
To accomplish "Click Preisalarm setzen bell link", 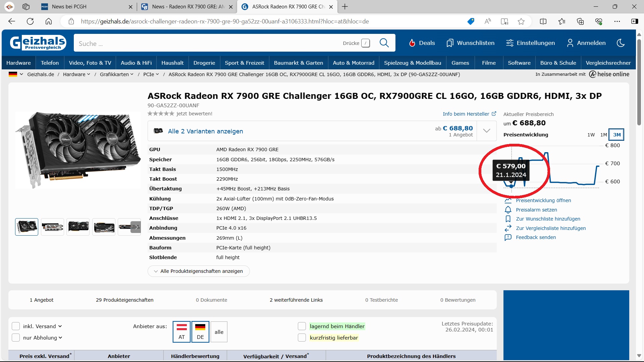I will (x=536, y=210).
